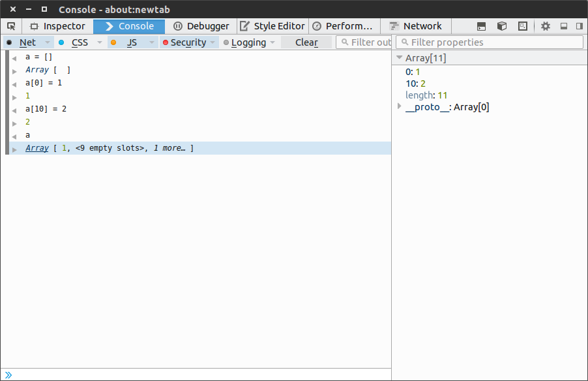Clear the console output
The height and width of the screenshot is (381, 588).
[306, 42]
